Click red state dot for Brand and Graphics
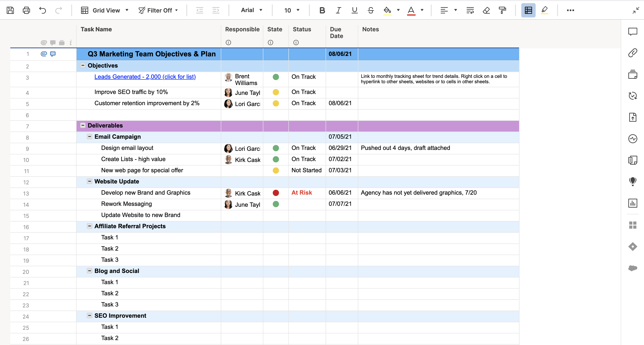Image resolution: width=644 pixels, height=345 pixels. 276,193
